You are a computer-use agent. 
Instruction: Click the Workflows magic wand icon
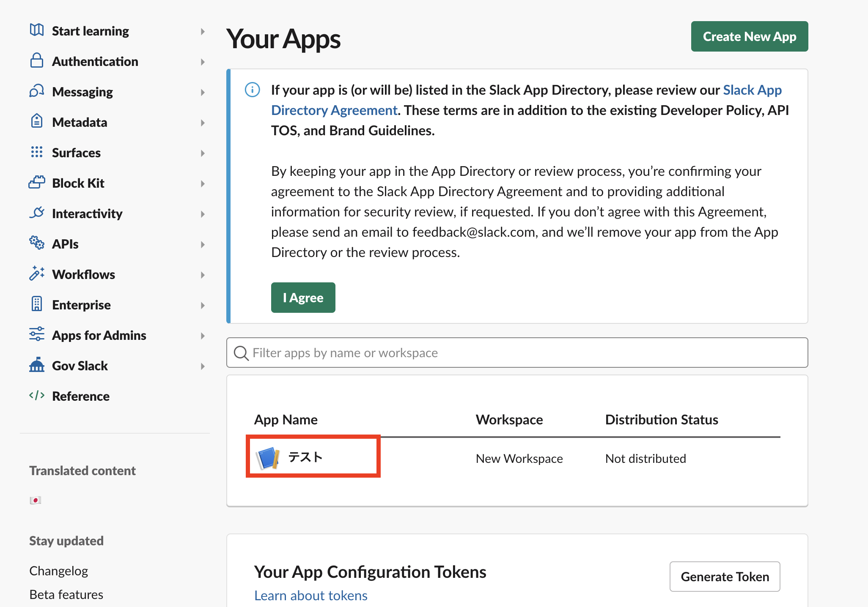[37, 273]
